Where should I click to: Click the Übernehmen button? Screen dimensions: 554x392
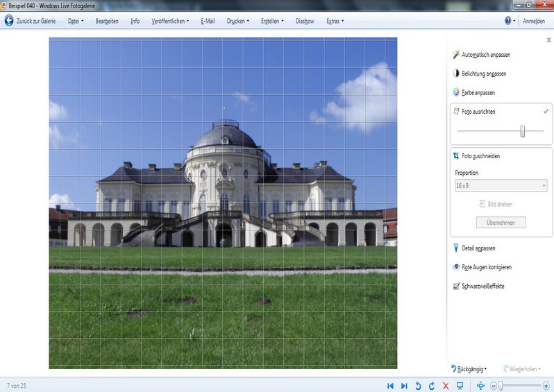tap(501, 223)
